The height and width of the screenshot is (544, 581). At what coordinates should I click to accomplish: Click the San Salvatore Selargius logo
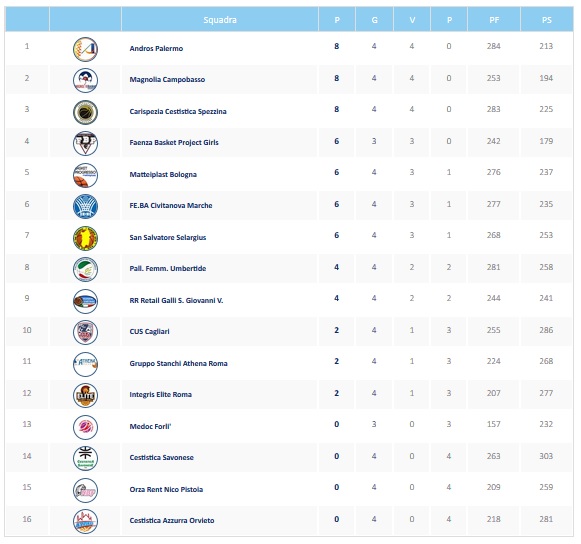pos(85,238)
